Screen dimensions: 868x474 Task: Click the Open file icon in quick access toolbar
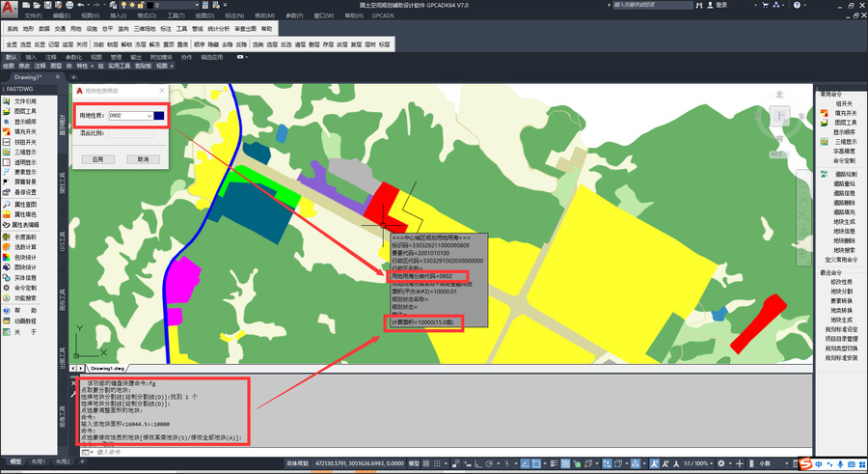coord(37,5)
